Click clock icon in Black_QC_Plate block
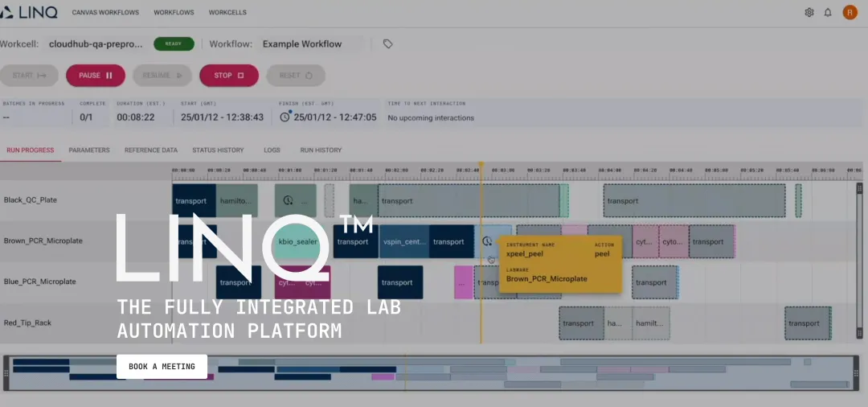 [x=288, y=200]
